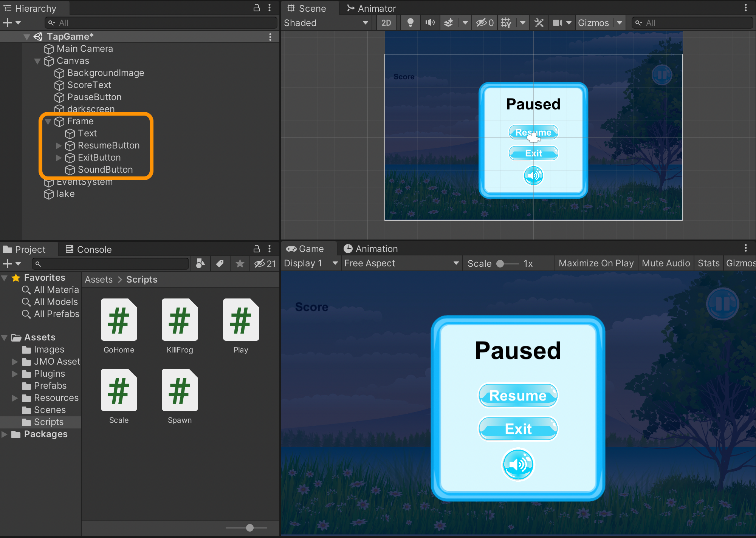Click the favorites star filter icon

(x=240, y=264)
